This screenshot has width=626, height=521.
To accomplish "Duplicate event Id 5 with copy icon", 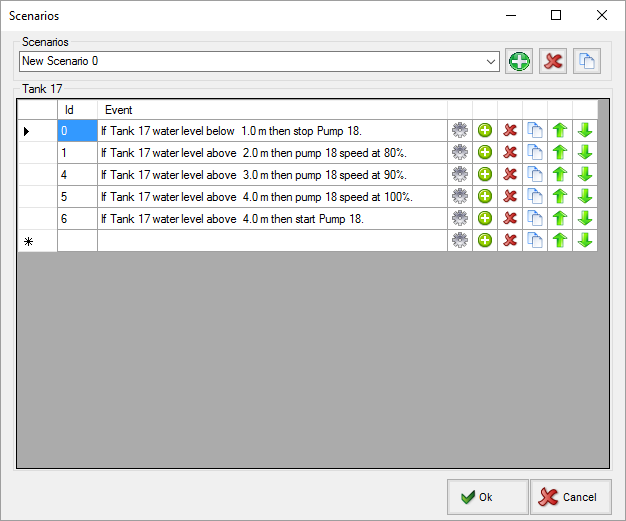I will (535, 197).
